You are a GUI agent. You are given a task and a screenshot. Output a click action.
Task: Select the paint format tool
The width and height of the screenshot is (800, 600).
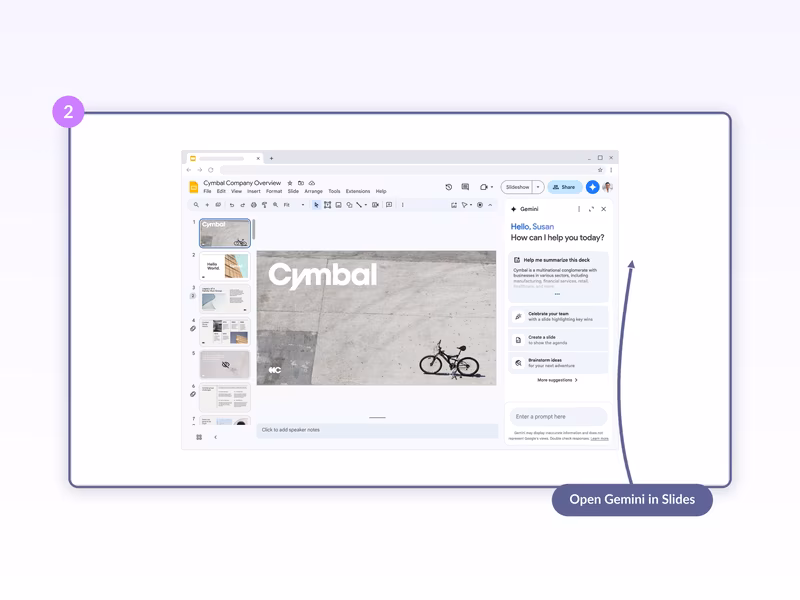pos(264,205)
